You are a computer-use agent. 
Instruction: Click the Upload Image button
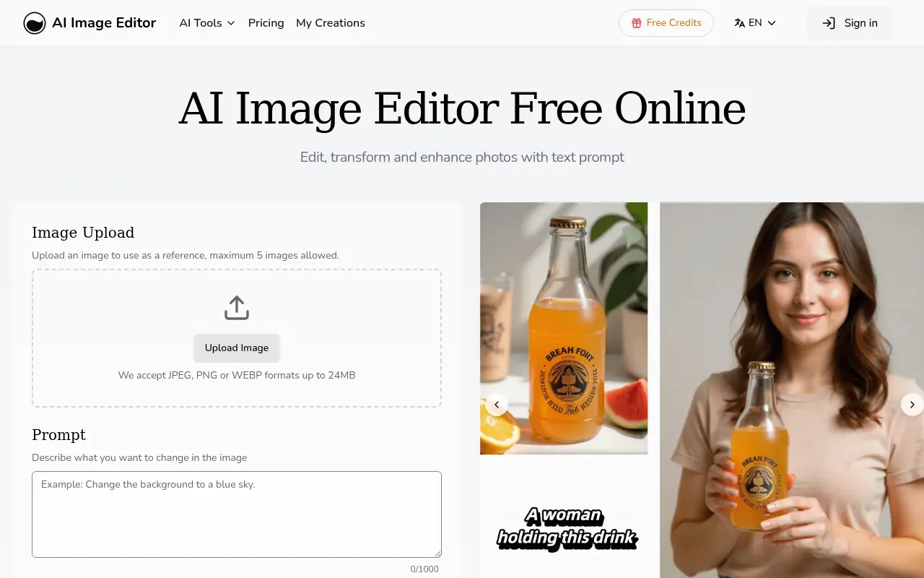(x=237, y=348)
